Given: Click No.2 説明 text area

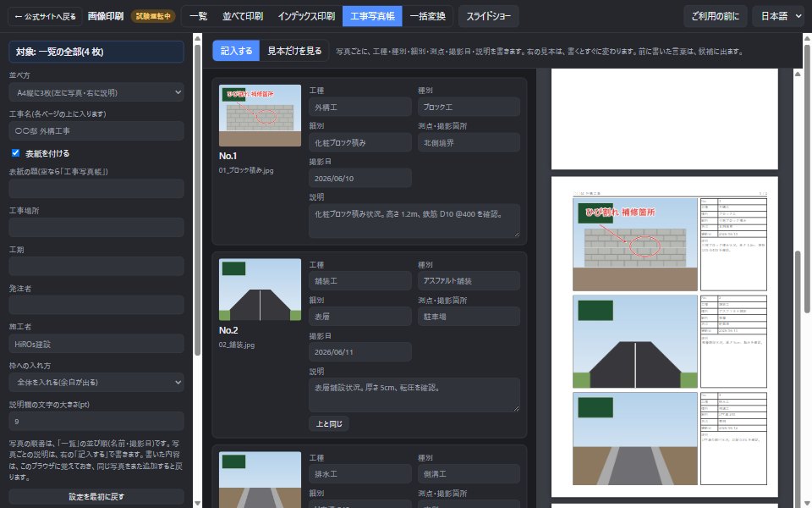Looking at the screenshot, I should (414, 395).
